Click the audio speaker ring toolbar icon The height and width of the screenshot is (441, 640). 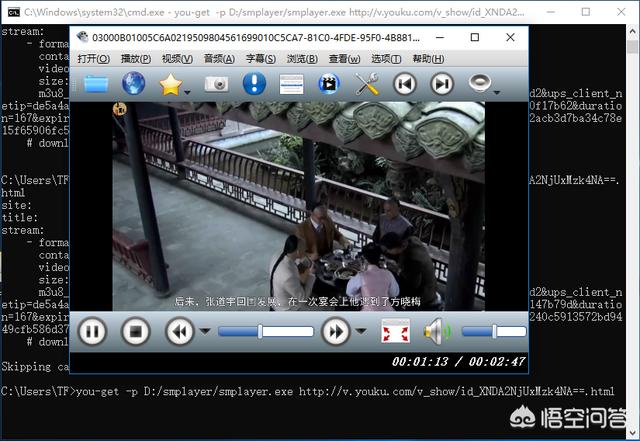click(480, 82)
